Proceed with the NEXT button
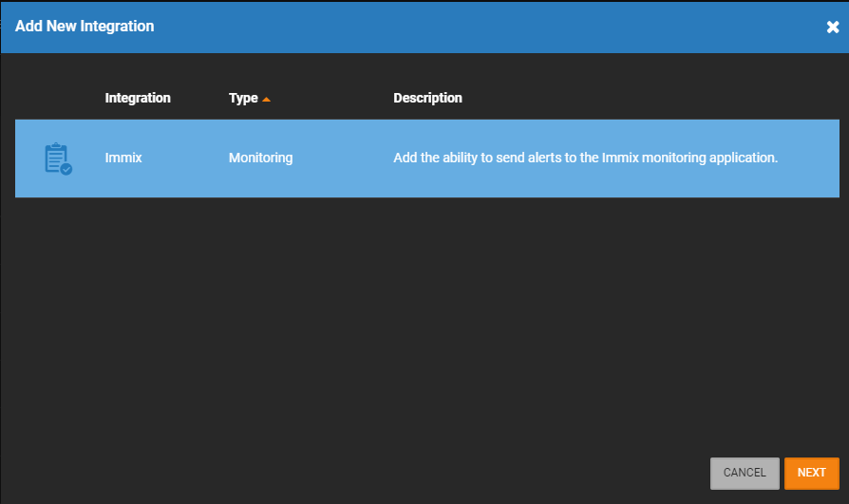This screenshot has width=849, height=504. (812, 473)
